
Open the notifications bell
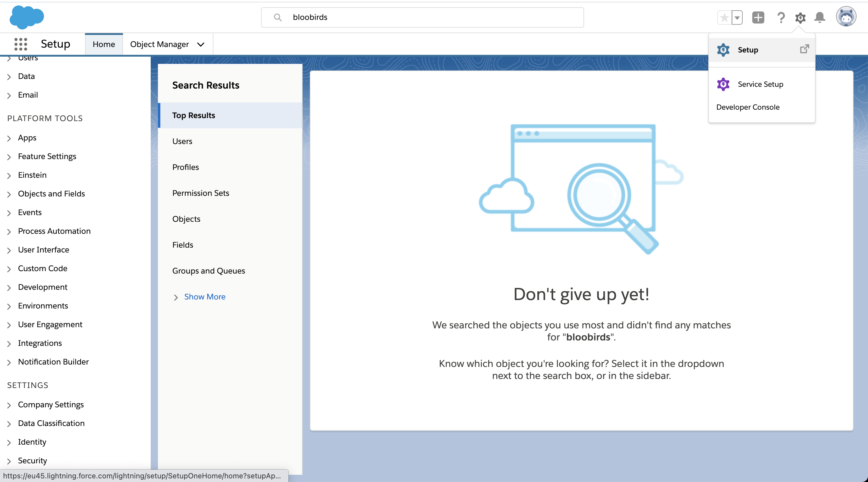(819, 17)
